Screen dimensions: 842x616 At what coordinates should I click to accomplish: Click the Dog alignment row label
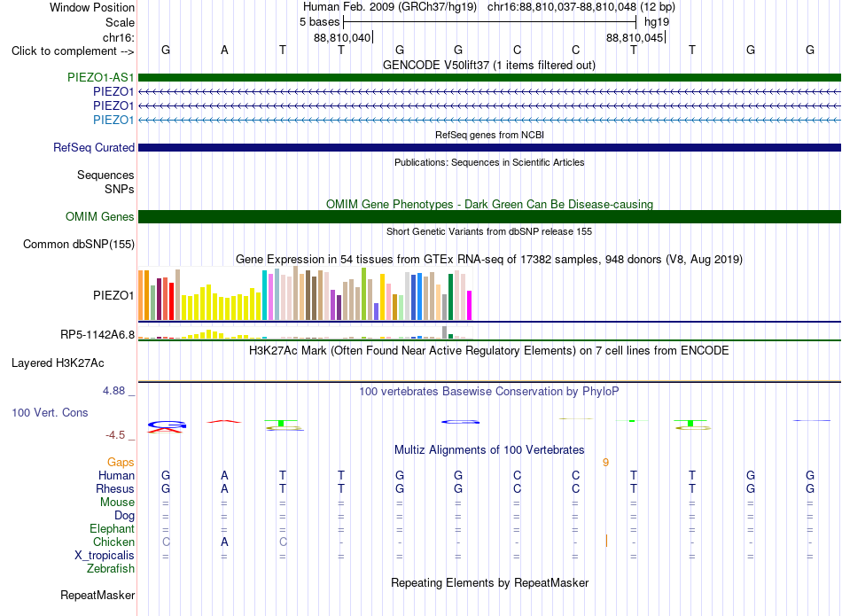point(125,516)
